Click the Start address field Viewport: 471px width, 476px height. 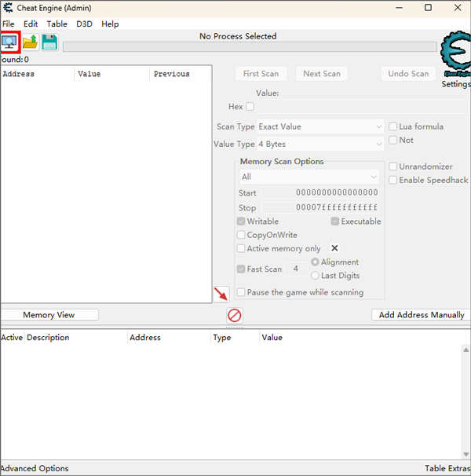click(319, 192)
